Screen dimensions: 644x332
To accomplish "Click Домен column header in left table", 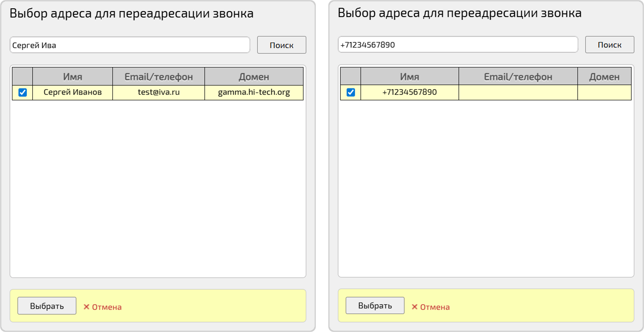I will pos(254,77).
